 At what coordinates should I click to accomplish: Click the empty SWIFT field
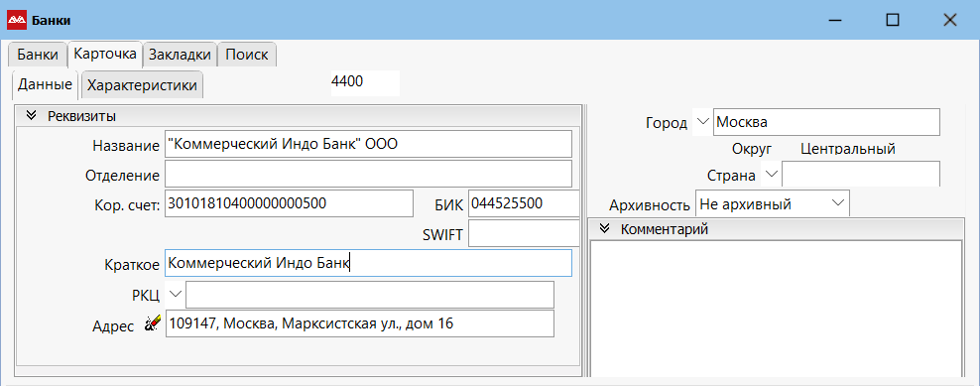click(524, 233)
